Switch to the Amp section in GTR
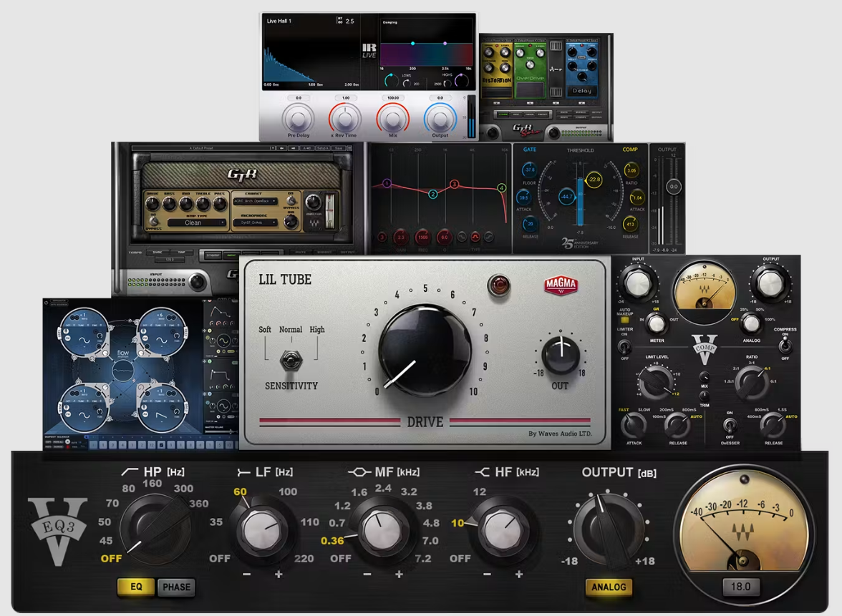Image resolution: width=842 pixels, height=616 pixels. point(232,255)
